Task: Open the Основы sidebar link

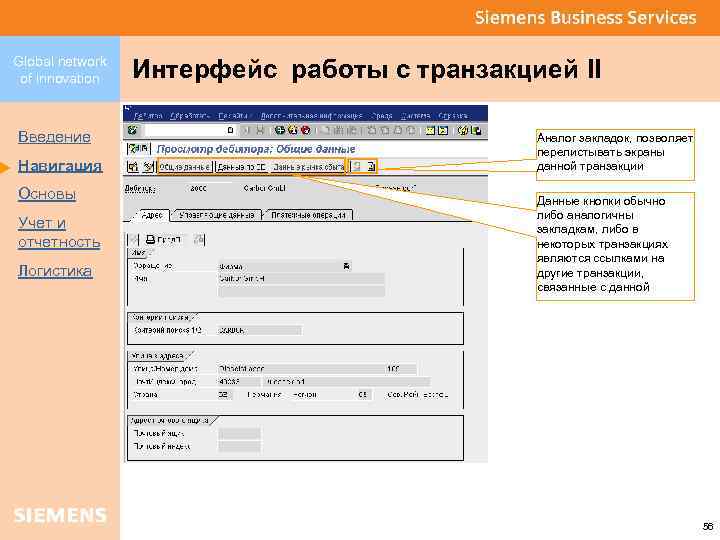Action: tap(47, 194)
